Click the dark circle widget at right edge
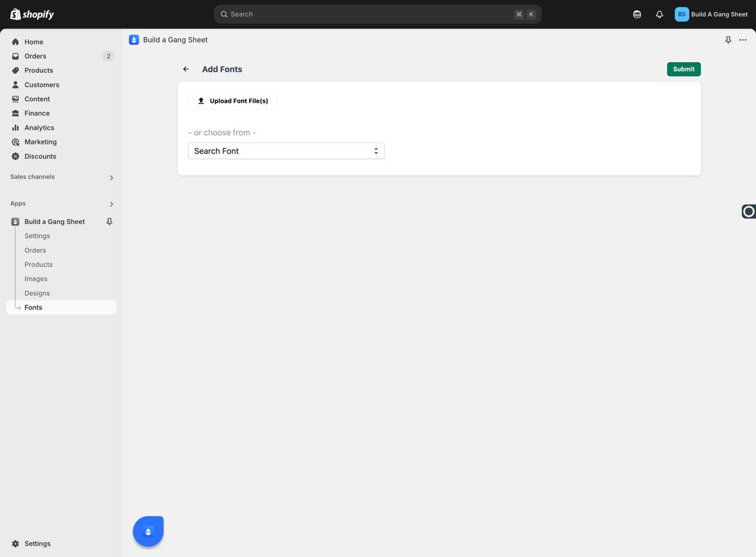This screenshot has width=756, height=557. 749,211
